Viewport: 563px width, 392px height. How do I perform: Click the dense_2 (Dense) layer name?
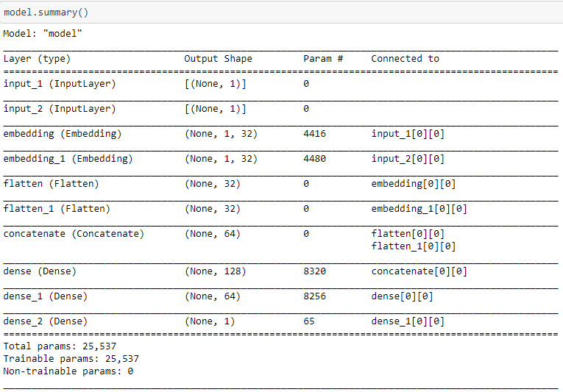[45, 321]
